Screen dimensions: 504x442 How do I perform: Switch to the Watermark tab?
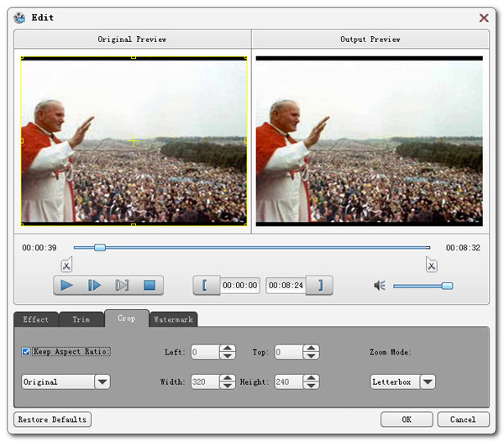[174, 319]
